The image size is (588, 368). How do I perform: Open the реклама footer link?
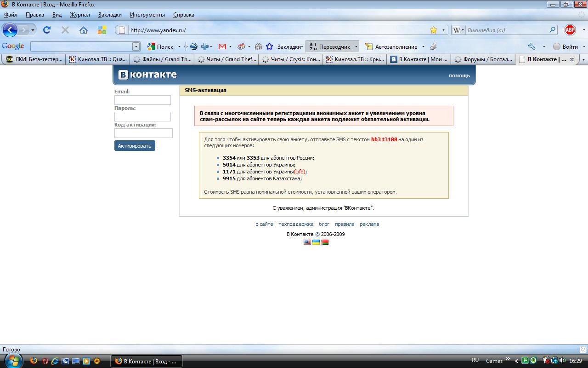click(369, 224)
